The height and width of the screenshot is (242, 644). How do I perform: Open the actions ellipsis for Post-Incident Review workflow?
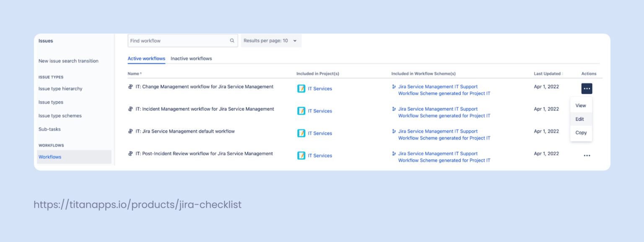pyautogui.click(x=587, y=155)
